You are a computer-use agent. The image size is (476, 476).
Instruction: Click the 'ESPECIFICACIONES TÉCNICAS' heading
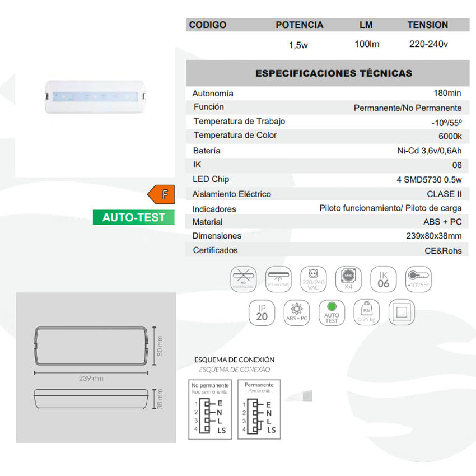click(x=334, y=73)
